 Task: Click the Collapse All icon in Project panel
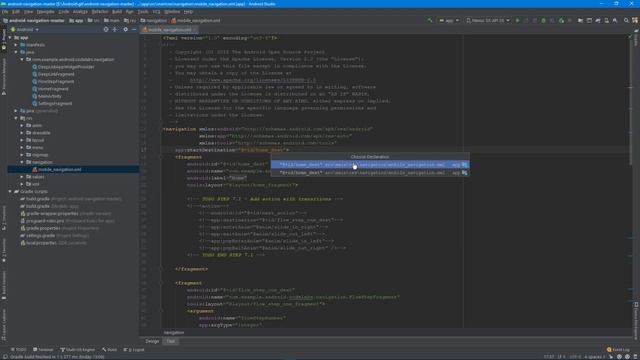[x=115, y=29]
